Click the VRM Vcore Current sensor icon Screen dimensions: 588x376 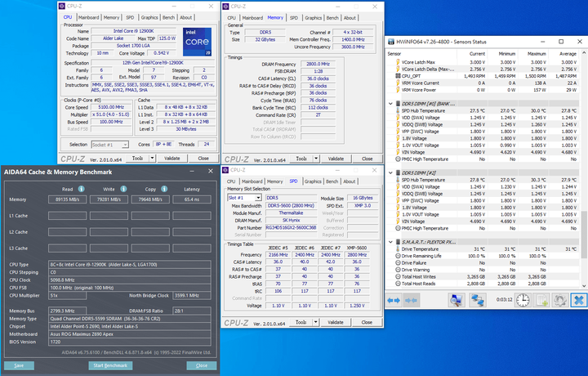(x=398, y=83)
